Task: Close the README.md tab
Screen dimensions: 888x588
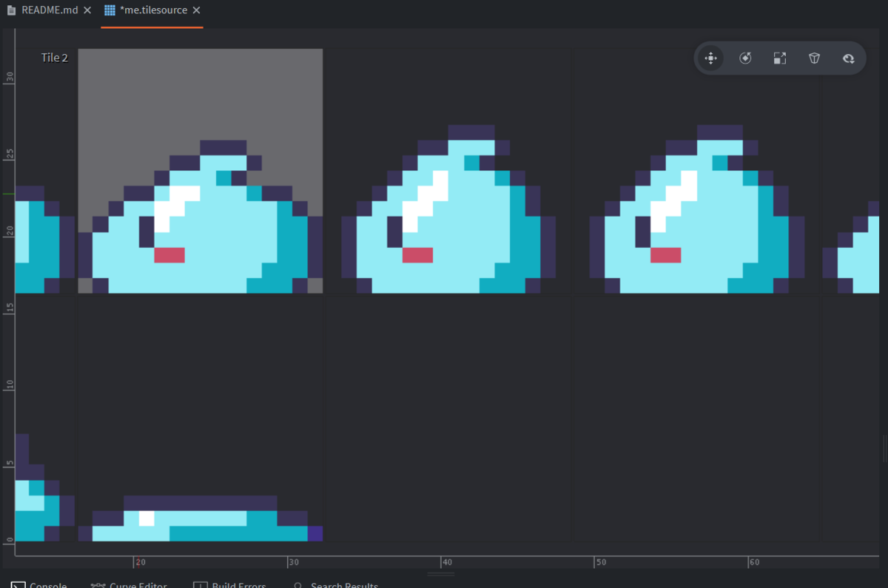Action: click(x=87, y=11)
